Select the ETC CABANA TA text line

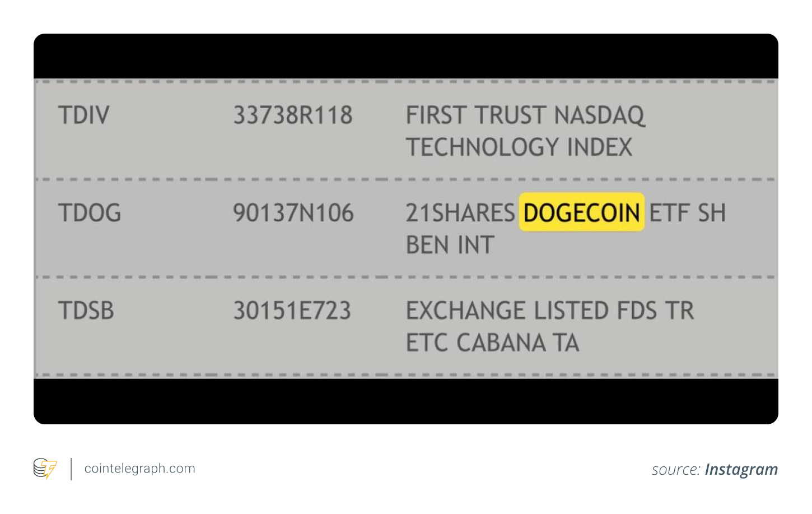492,342
